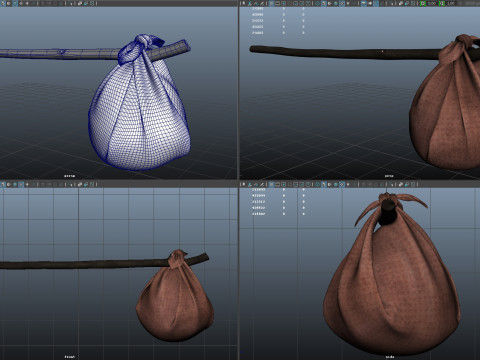Viewport: 480px width, 360px height.
Task: Toggle Shadows in top-right persp panel toolbar
Action: click(x=354, y=3)
